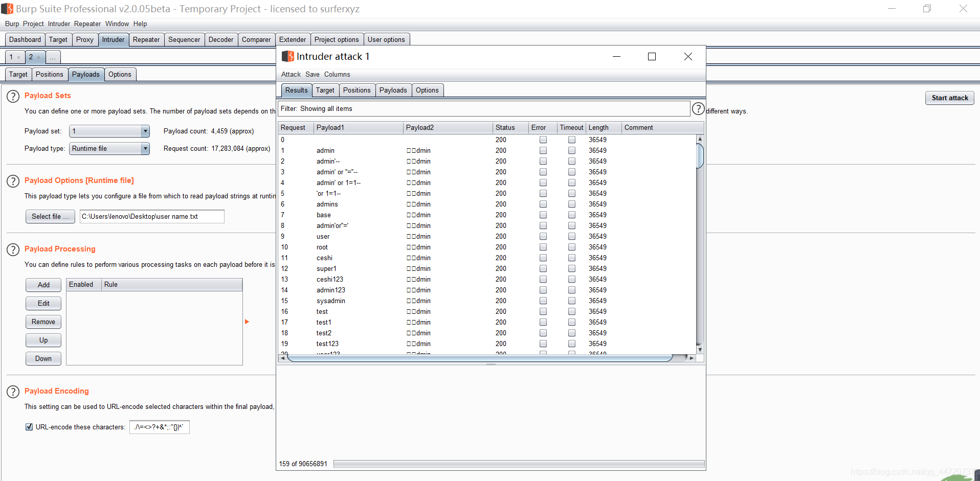Select the row with payload root
980x481 pixels.
(x=487, y=247)
